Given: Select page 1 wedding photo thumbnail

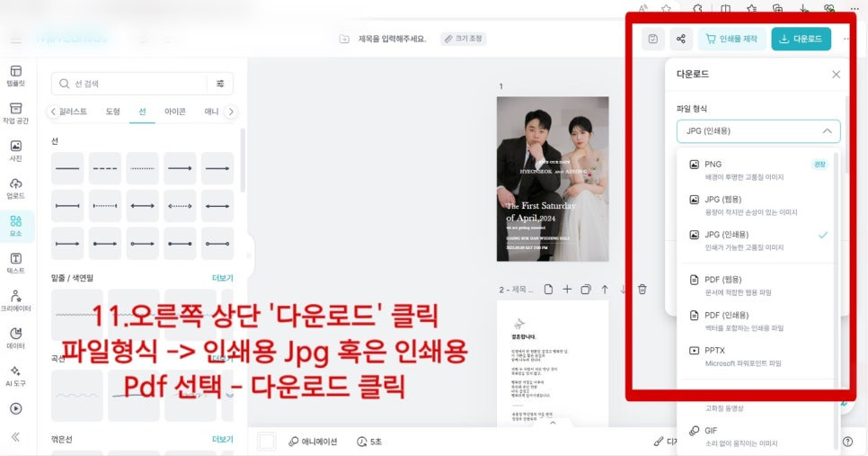Looking at the screenshot, I should tap(553, 179).
